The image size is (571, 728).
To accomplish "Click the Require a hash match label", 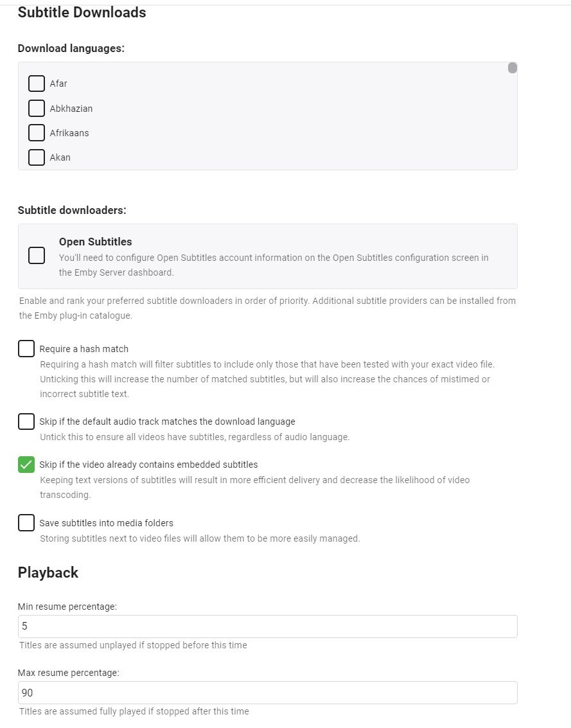I will point(83,349).
